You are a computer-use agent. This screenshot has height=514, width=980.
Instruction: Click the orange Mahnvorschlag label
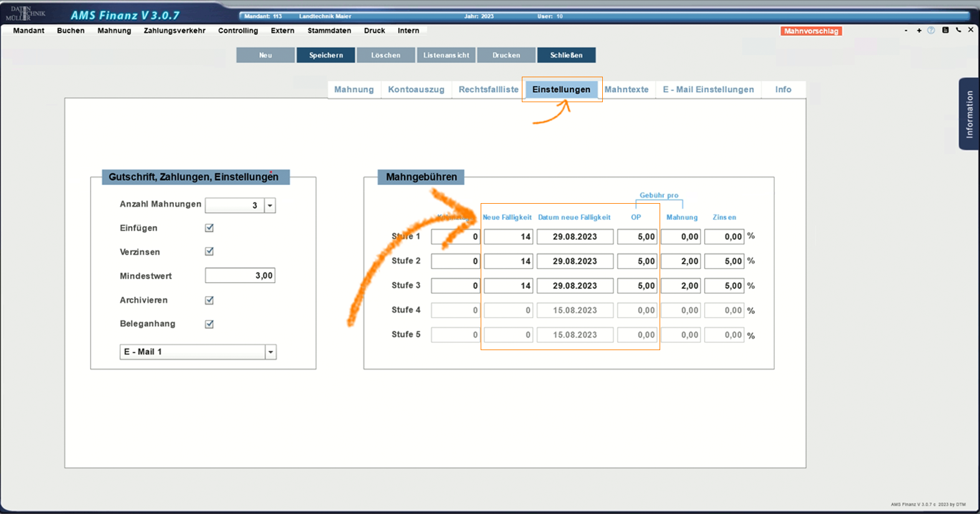[x=811, y=31]
